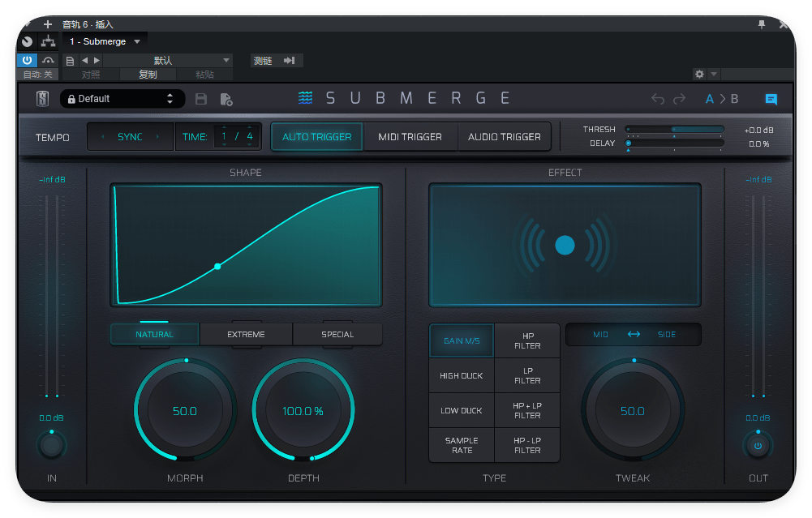Select HP + LP FILTER effect type
Viewport: 812px width, 518px height.
tap(527, 410)
